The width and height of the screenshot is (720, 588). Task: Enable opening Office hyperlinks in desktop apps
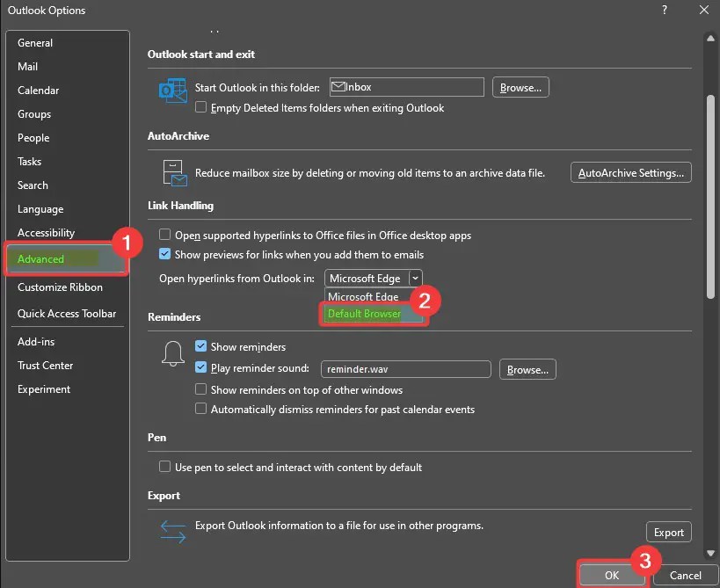(165, 235)
